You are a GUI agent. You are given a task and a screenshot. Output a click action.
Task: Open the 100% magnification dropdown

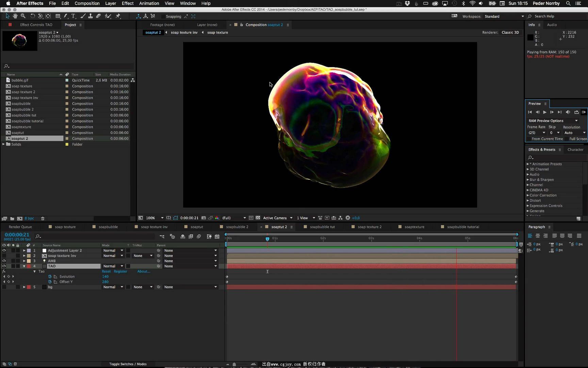pos(155,218)
